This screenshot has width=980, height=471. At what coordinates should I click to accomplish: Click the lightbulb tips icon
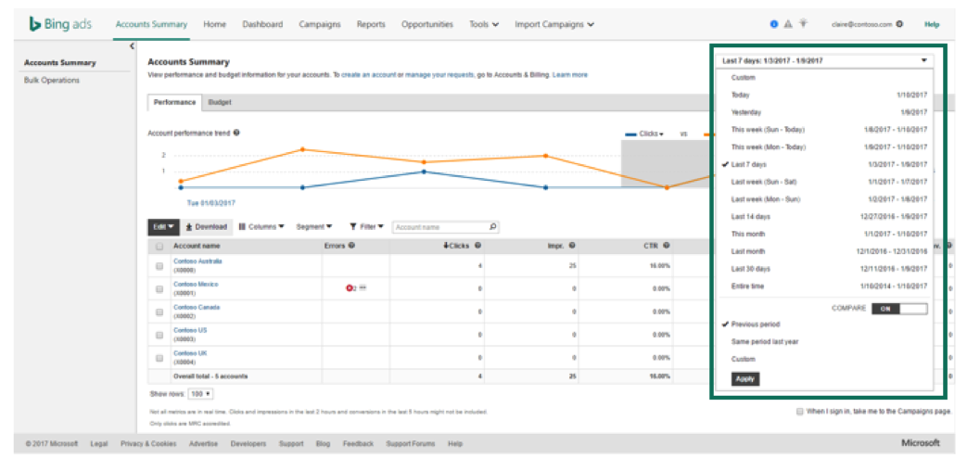803,24
